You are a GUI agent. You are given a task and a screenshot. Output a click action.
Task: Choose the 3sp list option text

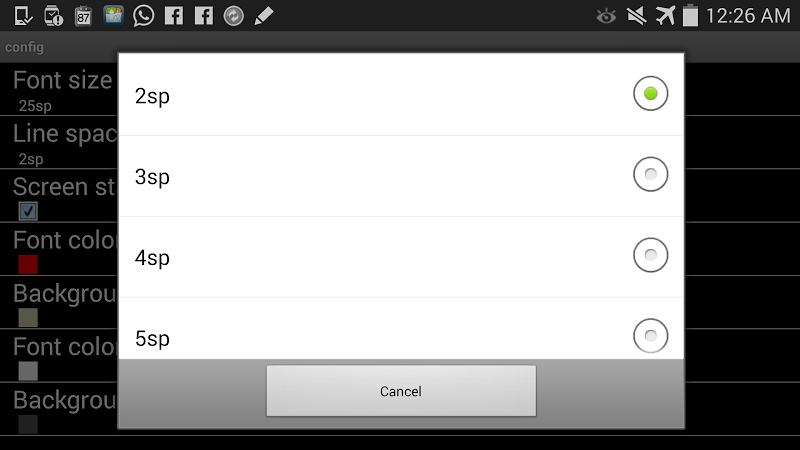[x=152, y=177]
